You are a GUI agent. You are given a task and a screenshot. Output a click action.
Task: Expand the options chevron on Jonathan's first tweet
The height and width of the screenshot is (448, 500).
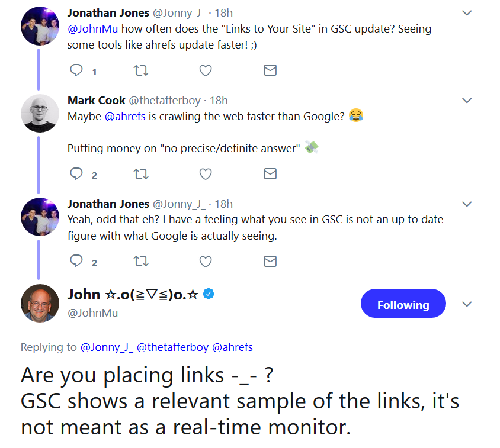467,12
